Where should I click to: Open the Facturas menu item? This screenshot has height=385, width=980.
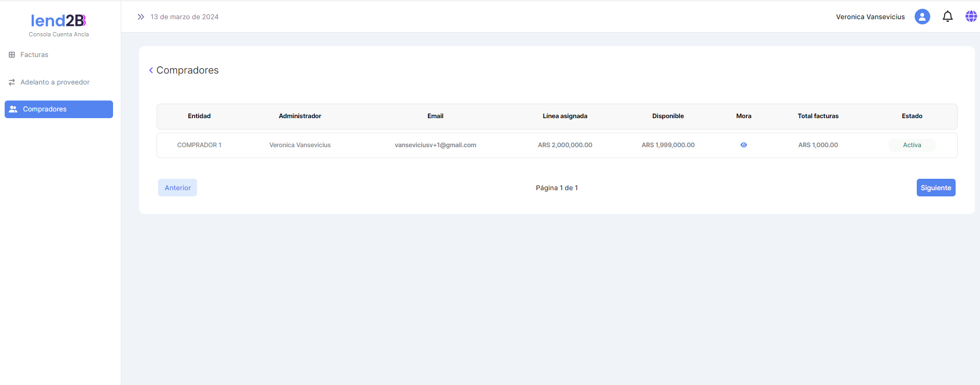point(34,55)
